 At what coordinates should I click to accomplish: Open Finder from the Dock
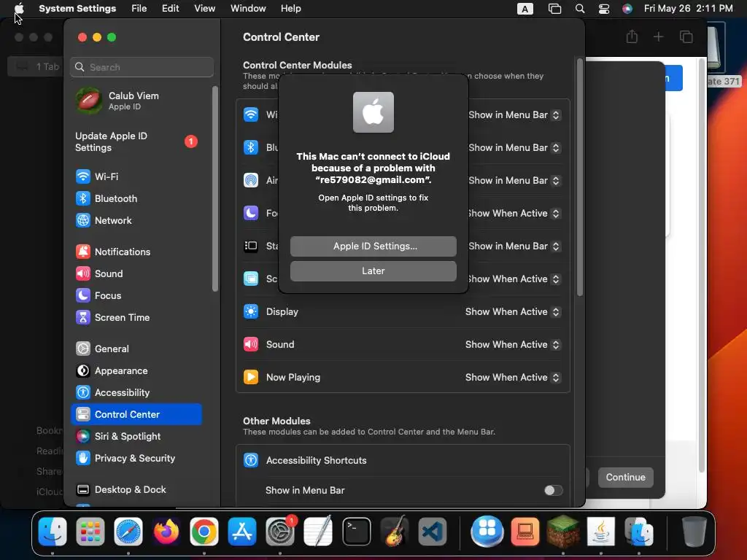tap(53, 532)
